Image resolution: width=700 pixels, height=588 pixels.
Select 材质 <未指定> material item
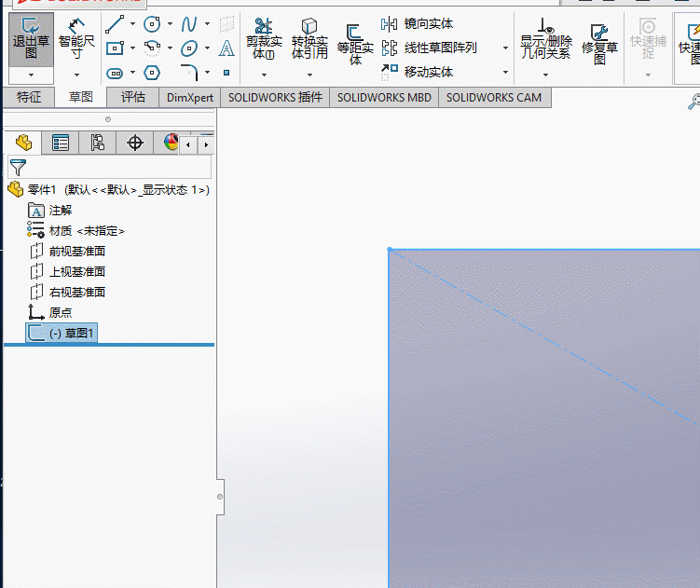[x=75, y=231]
